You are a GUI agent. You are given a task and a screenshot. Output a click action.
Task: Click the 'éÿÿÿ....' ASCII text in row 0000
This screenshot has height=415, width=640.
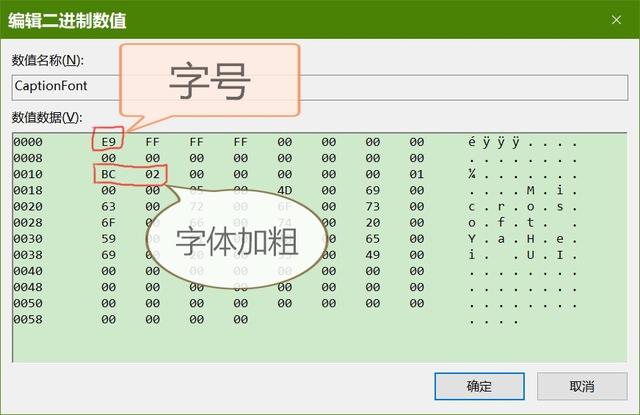523,142
